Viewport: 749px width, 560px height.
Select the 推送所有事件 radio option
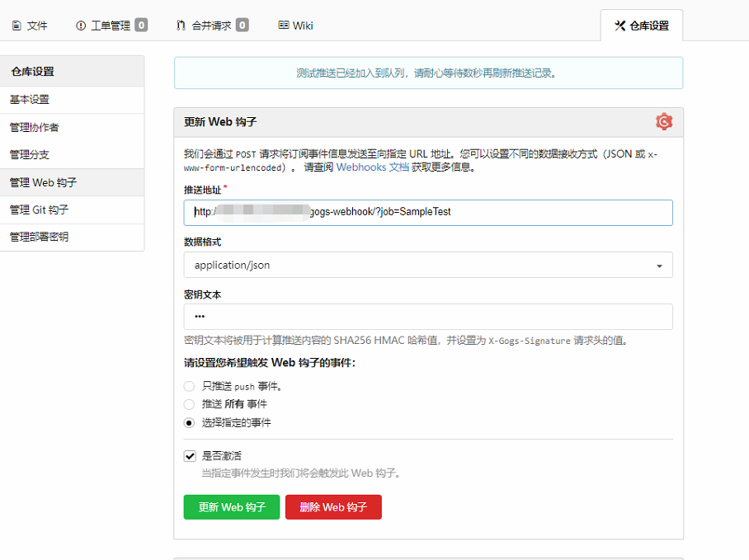pyautogui.click(x=190, y=405)
